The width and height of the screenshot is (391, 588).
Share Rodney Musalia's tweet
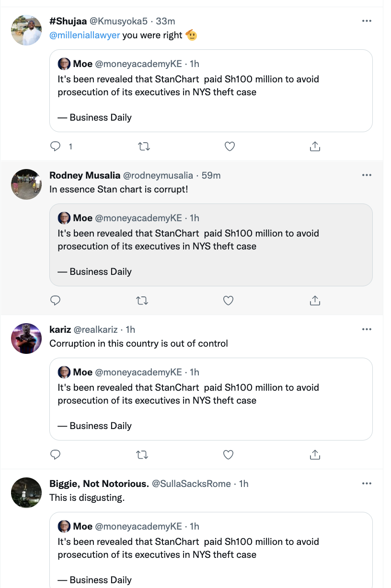[x=315, y=301]
